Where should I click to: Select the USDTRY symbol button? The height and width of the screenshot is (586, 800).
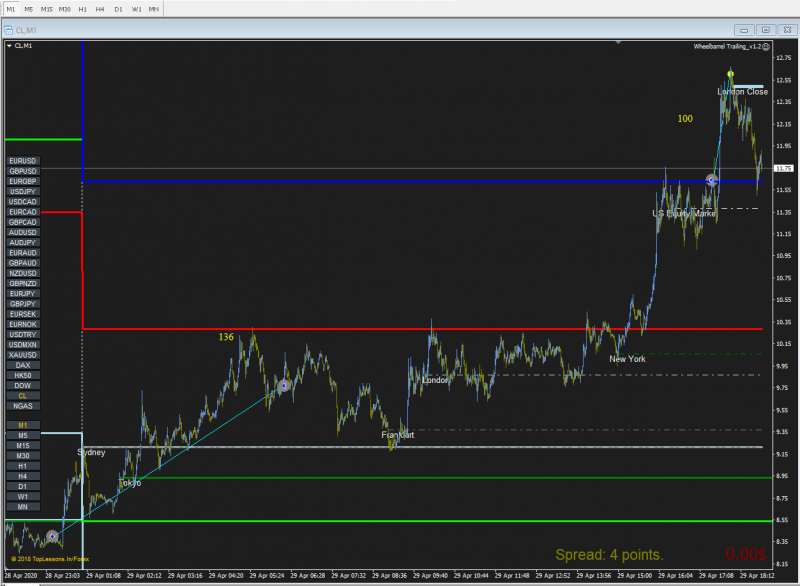23,335
